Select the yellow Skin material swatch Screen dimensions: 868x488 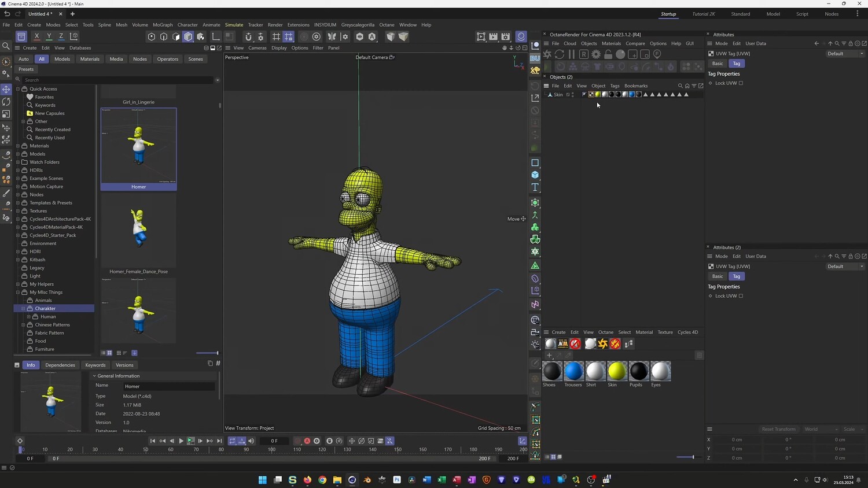(x=617, y=371)
